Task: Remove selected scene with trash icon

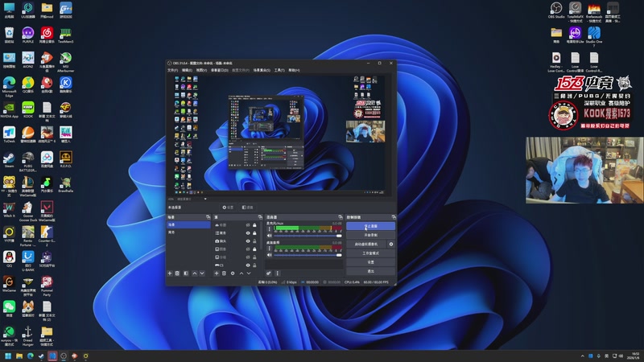Action: click(x=177, y=274)
